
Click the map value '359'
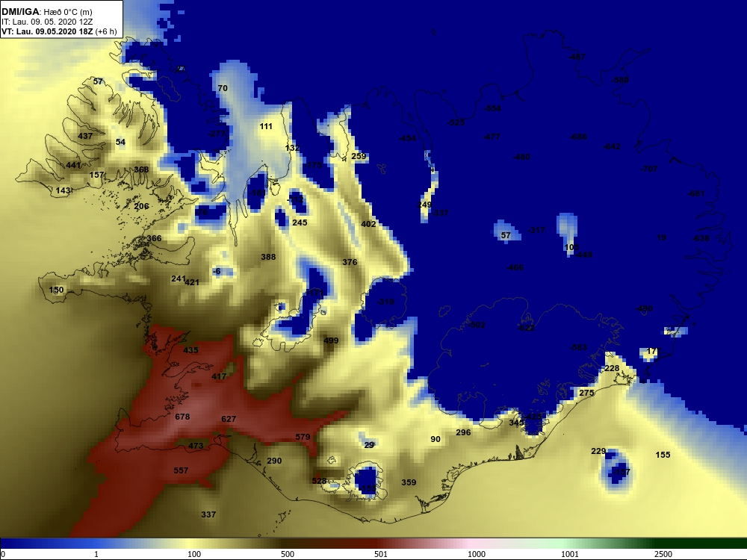click(x=409, y=482)
